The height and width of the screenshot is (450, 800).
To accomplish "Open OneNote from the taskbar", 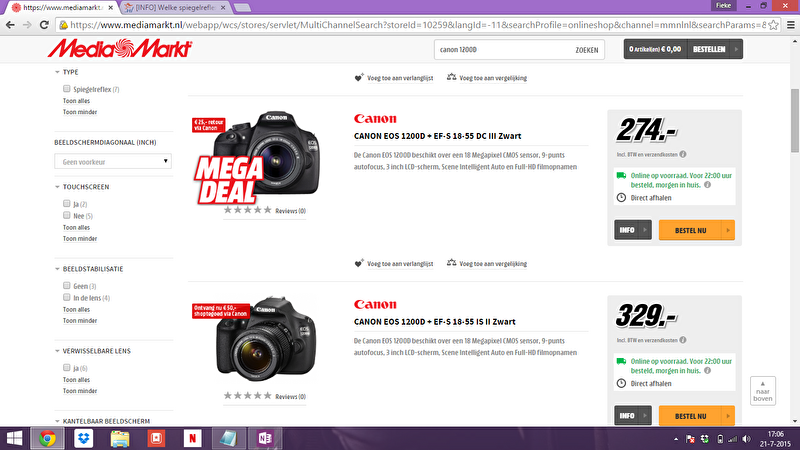I will click(265, 438).
